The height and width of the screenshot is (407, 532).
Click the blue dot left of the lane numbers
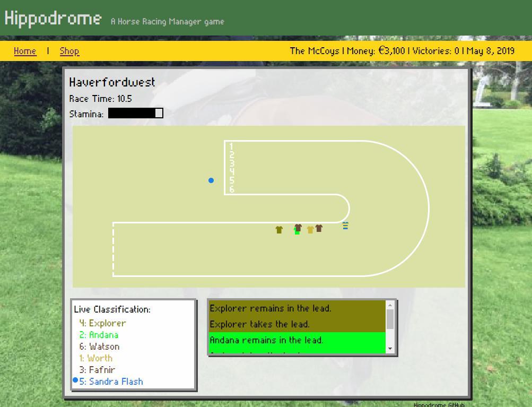tap(211, 180)
